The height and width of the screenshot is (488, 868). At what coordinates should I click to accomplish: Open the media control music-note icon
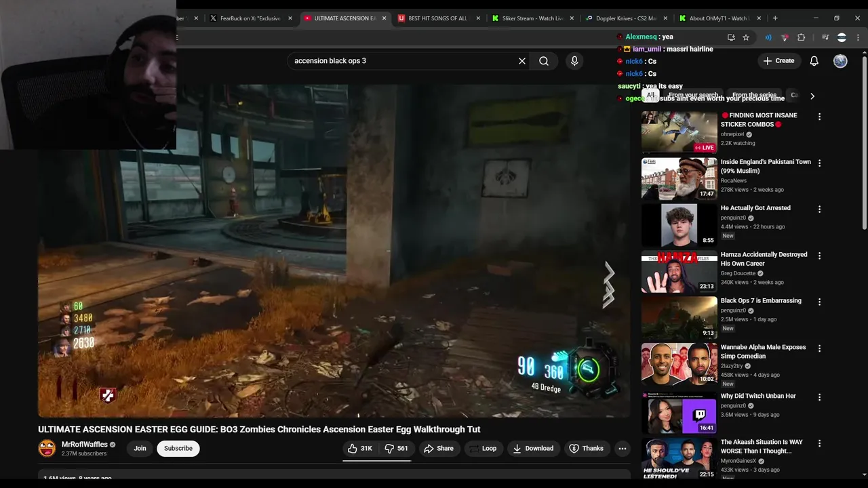tap(825, 37)
